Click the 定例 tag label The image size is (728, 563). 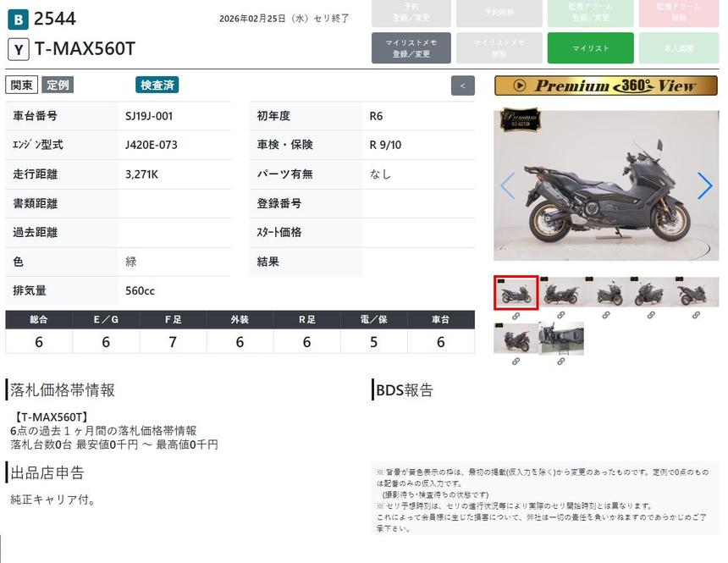click(x=58, y=85)
